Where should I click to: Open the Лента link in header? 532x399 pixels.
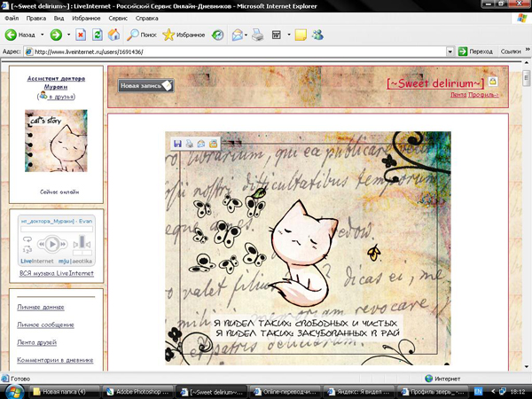(x=458, y=95)
